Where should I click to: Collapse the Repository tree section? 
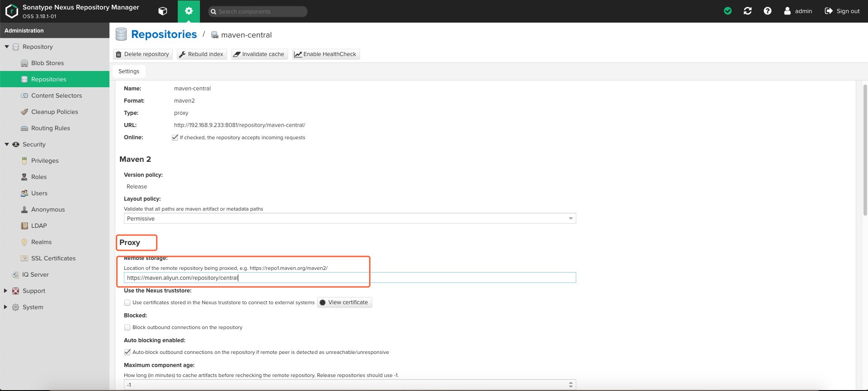pyautogui.click(x=7, y=47)
